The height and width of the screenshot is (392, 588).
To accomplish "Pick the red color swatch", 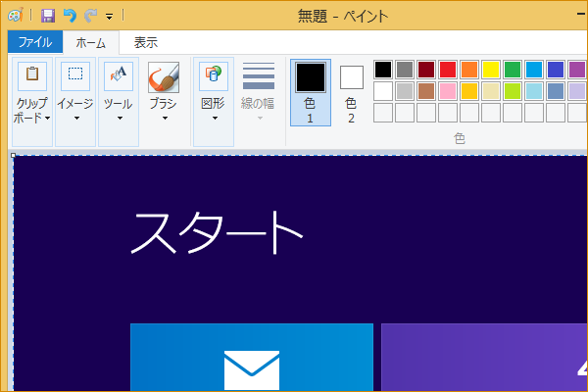I will [x=448, y=70].
